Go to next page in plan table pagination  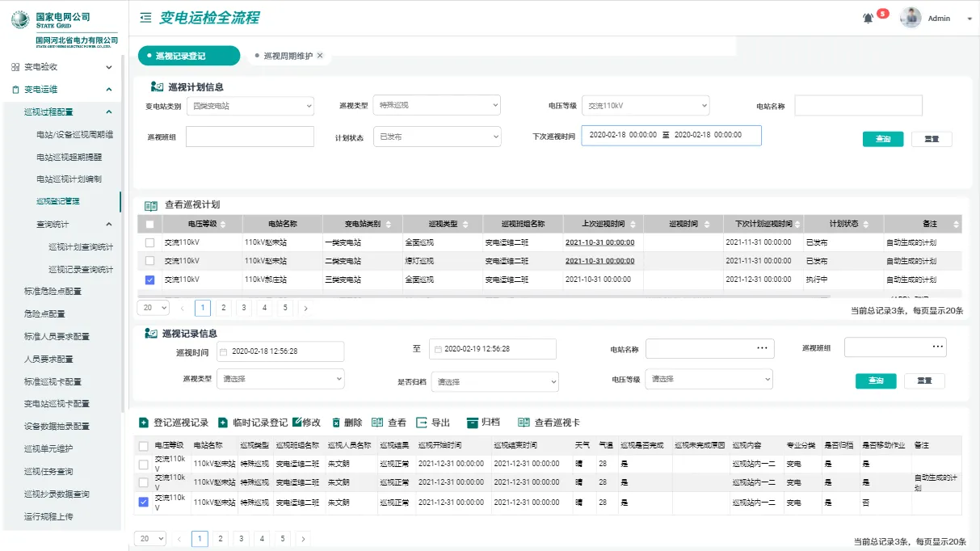point(305,308)
